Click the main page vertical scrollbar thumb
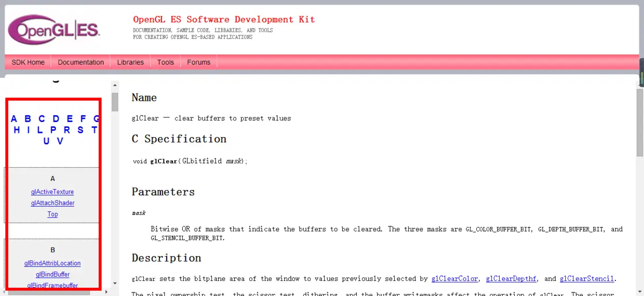The height and width of the screenshot is (296, 644). click(x=640, y=122)
